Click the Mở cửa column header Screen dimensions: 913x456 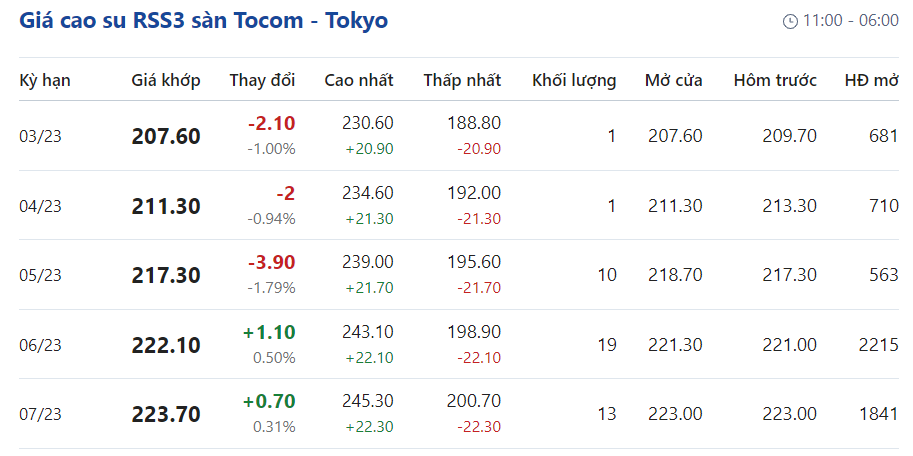(674, 80)
